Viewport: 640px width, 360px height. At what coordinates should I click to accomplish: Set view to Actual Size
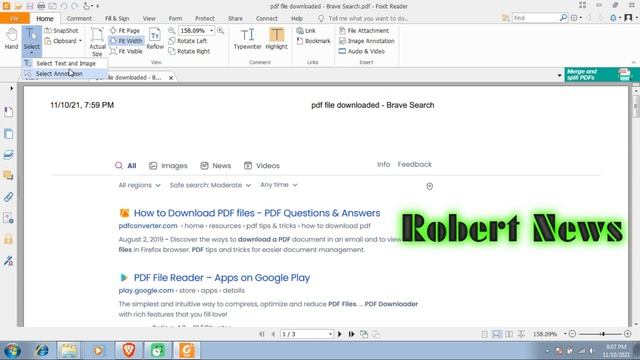coord(97,42)
